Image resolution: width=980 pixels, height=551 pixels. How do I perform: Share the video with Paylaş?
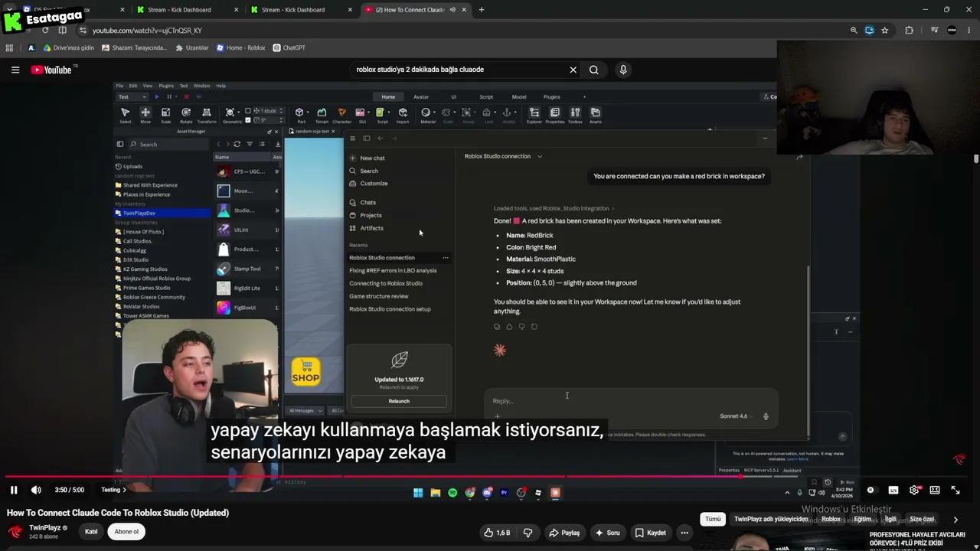click(565, 533)
